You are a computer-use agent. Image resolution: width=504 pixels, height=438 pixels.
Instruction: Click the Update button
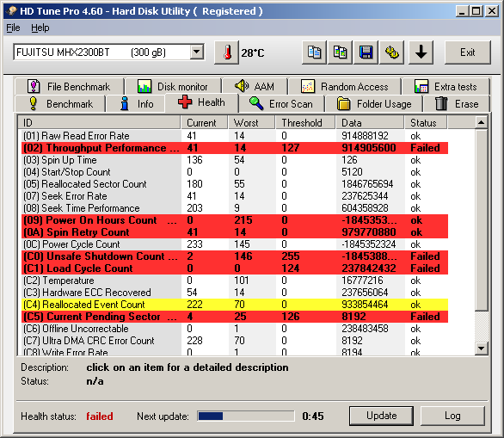(381, 416)
